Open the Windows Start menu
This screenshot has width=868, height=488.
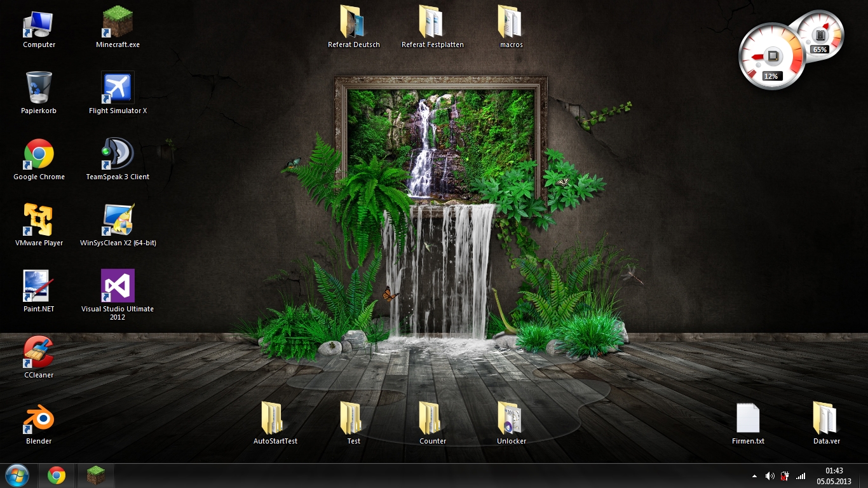pyautogui.click(x=17, y=475)
